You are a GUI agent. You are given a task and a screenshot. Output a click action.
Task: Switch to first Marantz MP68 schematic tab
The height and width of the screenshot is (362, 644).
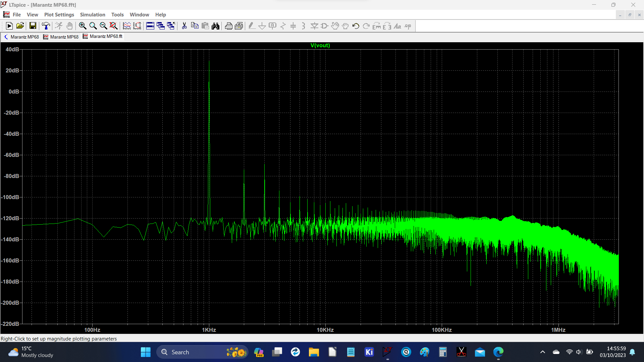tap(21, 37)
